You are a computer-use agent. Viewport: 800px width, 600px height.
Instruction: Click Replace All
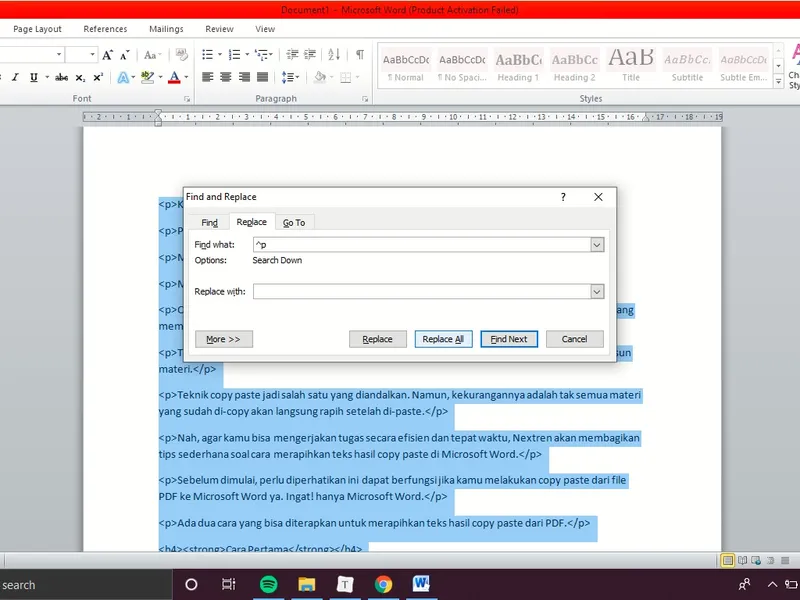tap(443, 339)
